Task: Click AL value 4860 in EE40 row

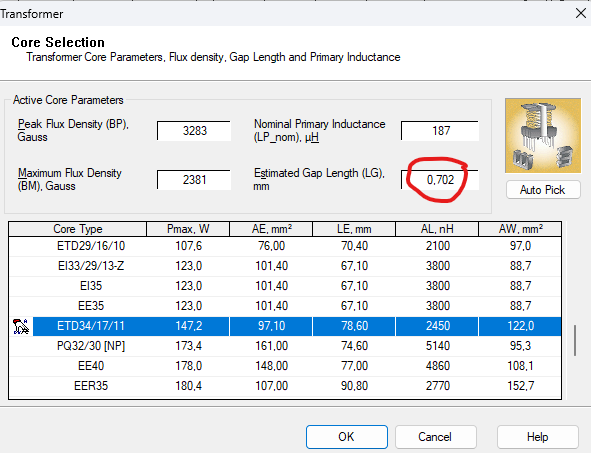Action: coord(438,366)
